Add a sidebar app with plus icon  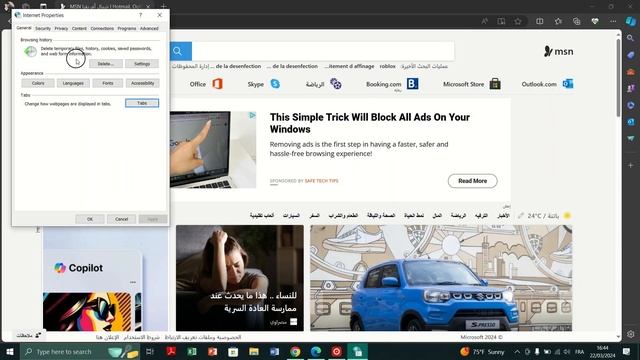631,165
